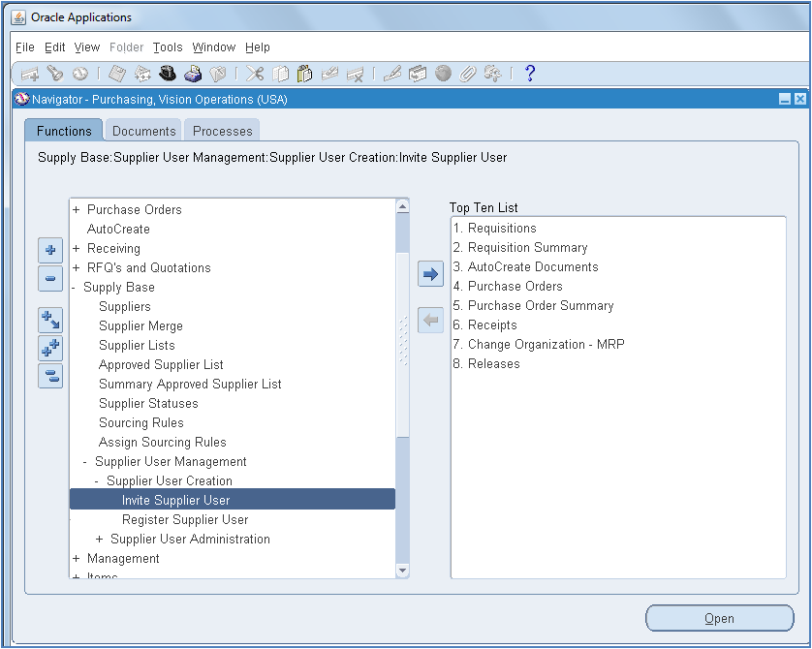The width and height of the screenshot is (812, 649).
Task: Click the Next Step toolbar icon
Action: (x=142, y=74)
